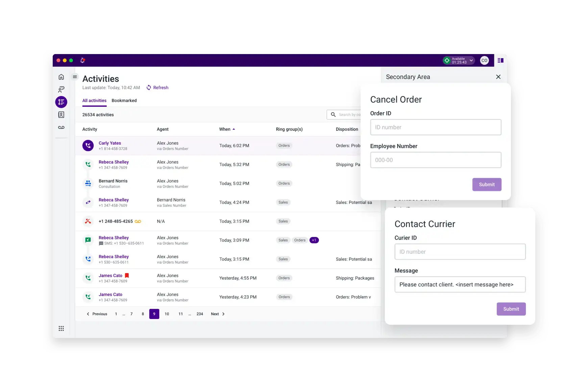Go to Next page of activities
The height and width of the screenshot is (392, 588).
coord(218,314)
